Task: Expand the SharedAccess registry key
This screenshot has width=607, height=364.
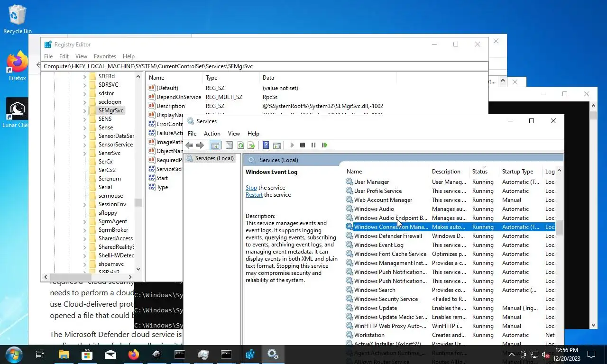Action: click(x=85, y=238)
